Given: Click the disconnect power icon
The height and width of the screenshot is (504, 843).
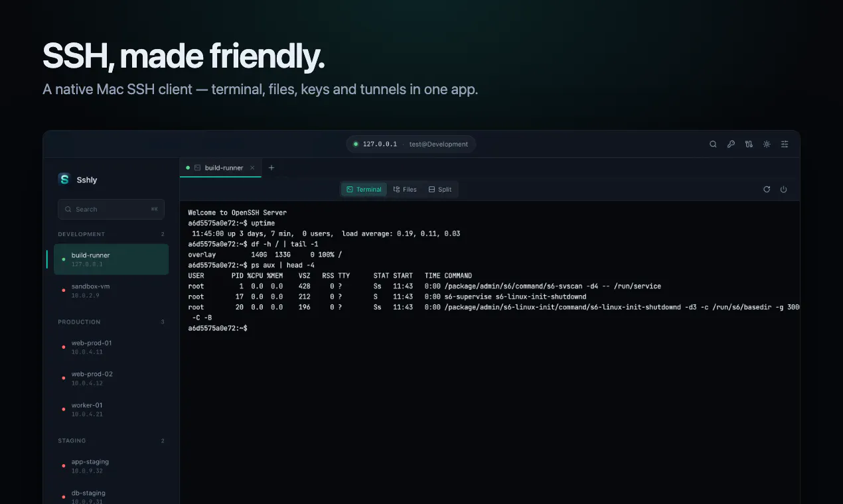Looking at the screenshot, I should 783,189.
